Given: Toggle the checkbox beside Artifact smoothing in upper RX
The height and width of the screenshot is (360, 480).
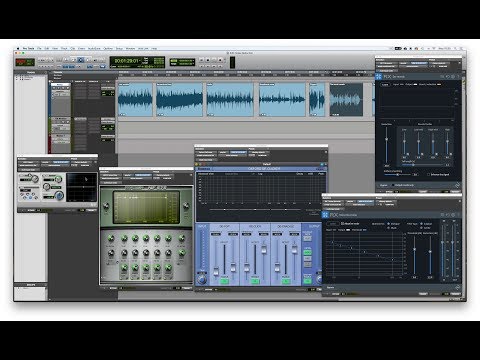Looking at the screenshot, I should pyautogui.click(x=428, y=174).
